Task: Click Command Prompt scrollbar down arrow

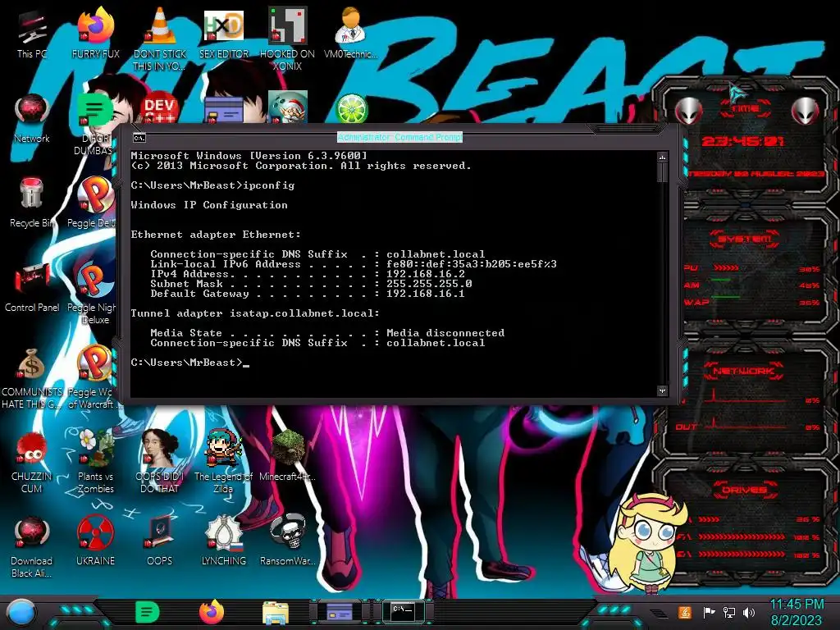Action: [x=662, y=391]
